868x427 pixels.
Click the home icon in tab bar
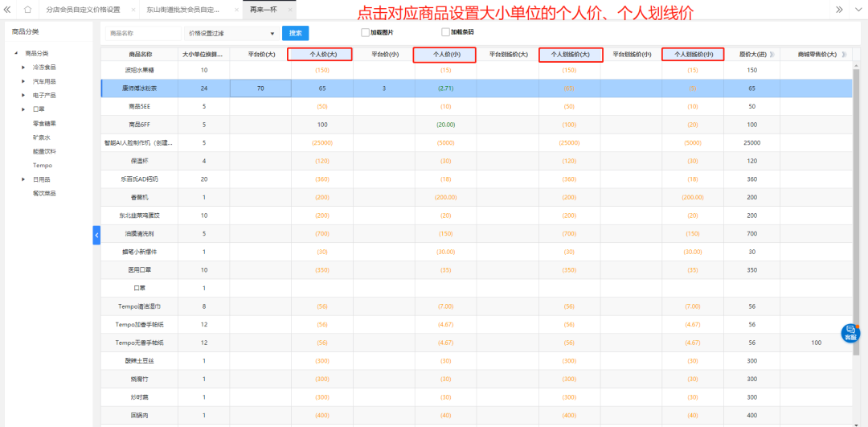pos(27,10)
